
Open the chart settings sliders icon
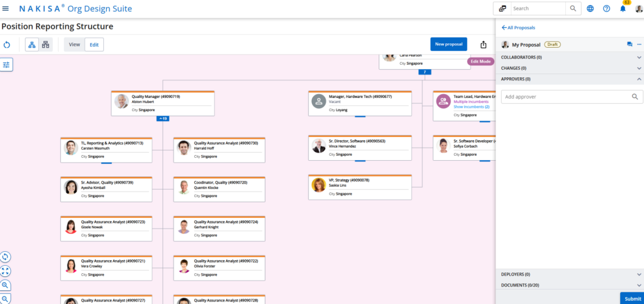click(x=6, y=65)
